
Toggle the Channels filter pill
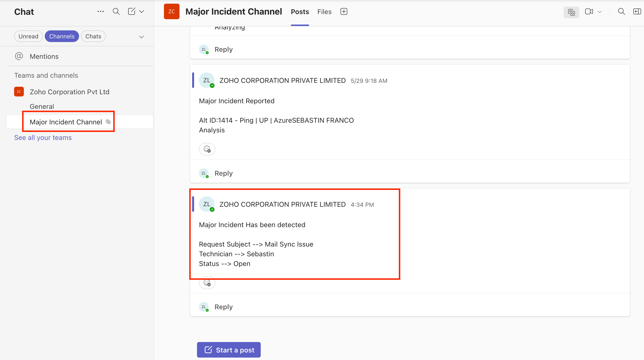(62, 36)
